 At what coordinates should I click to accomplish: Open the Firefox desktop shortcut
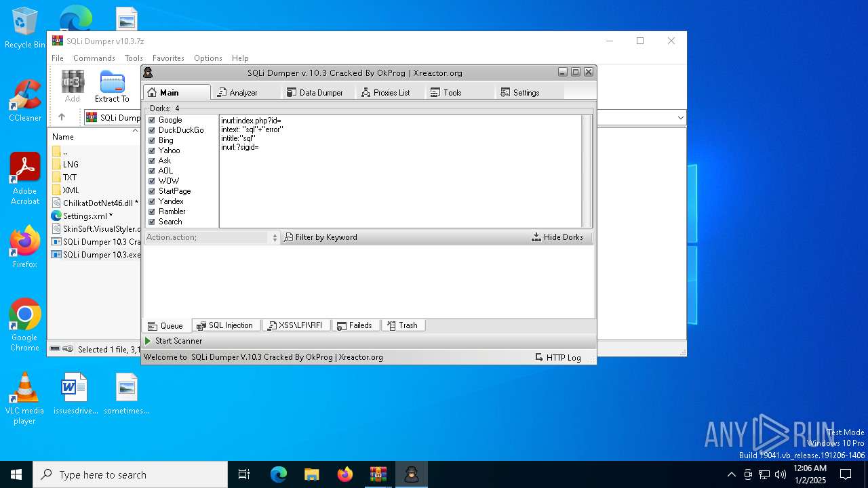coord(25,247)
